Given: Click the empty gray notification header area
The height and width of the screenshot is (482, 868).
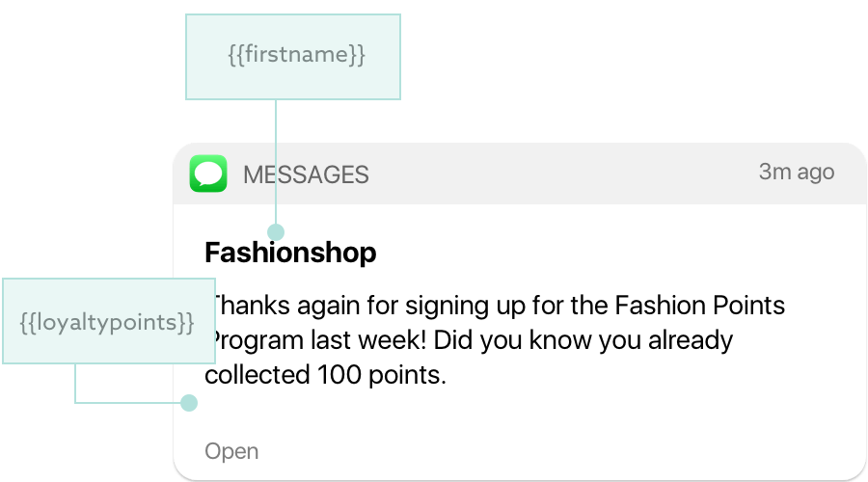Looking at the screenshot, I should point(559,174).
